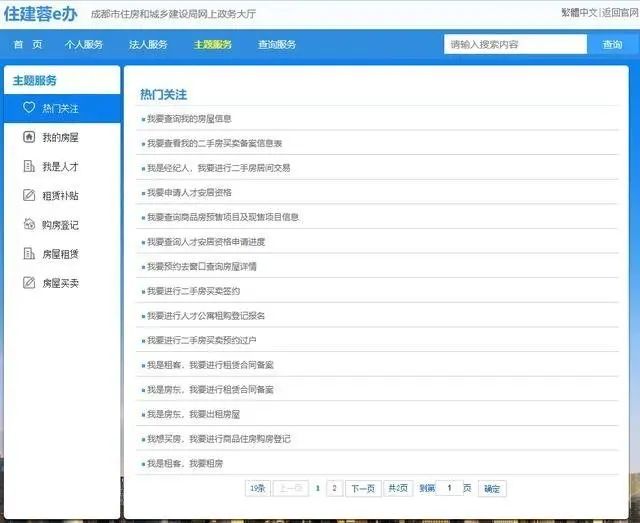Open 我是房东，我要出租房屋 link
This screenshot has width=640, height=523.
tap(193, 414)
